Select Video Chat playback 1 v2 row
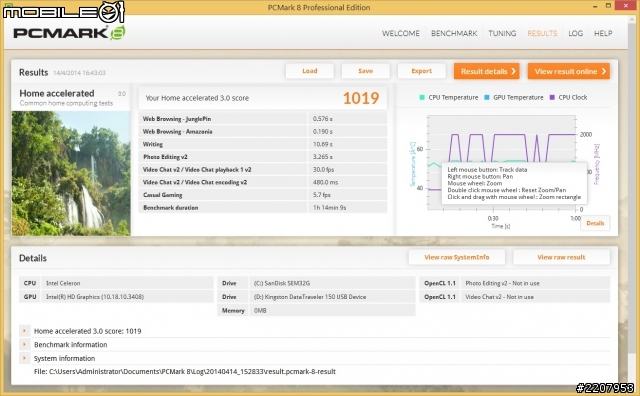The height and width of the screenshot is (396, 640). click(x=263, y=169)
